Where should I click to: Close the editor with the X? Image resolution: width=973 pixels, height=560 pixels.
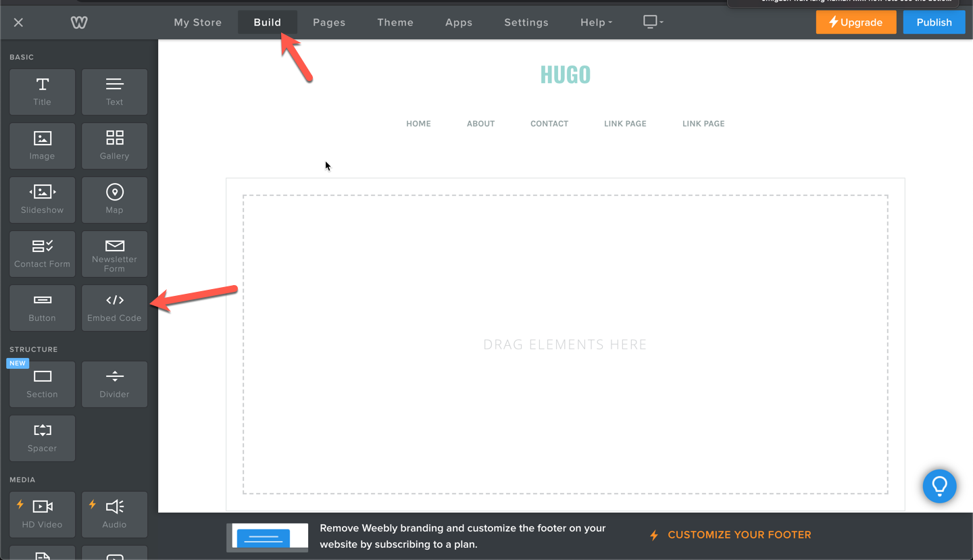18,22
